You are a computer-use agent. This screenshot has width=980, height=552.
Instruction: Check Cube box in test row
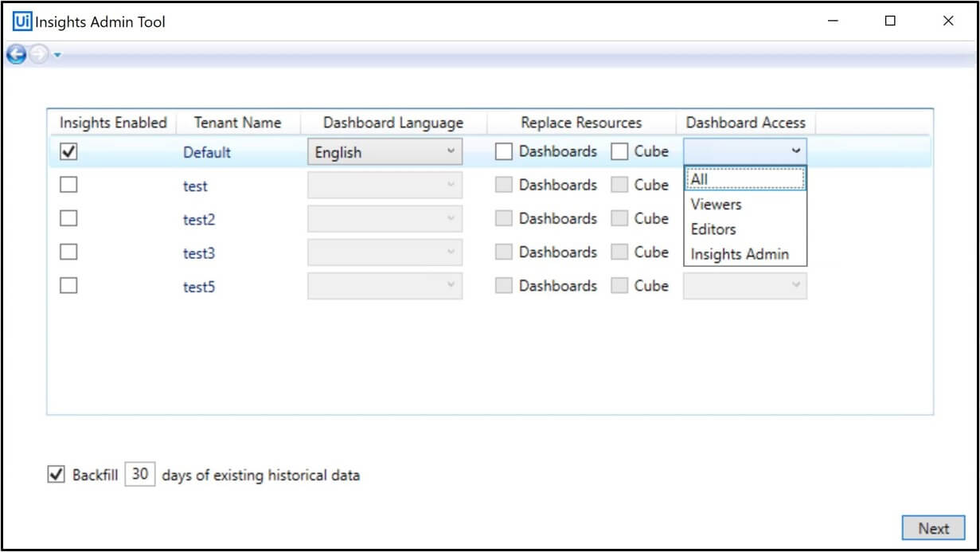point(619,185)
